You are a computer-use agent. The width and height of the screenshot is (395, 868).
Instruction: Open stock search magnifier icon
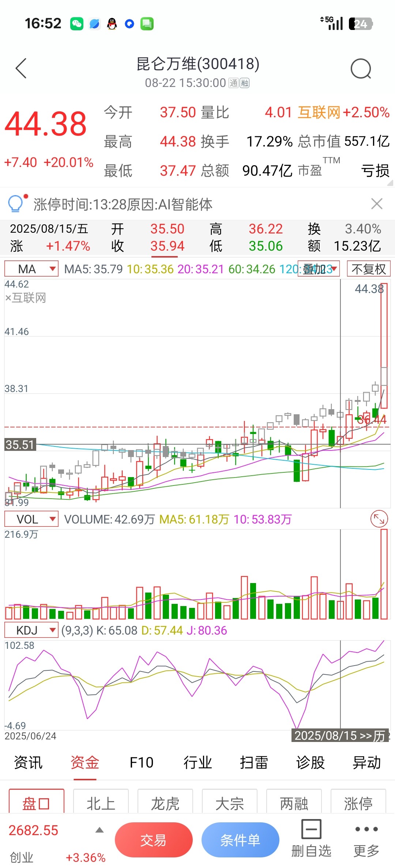(361, 69)
